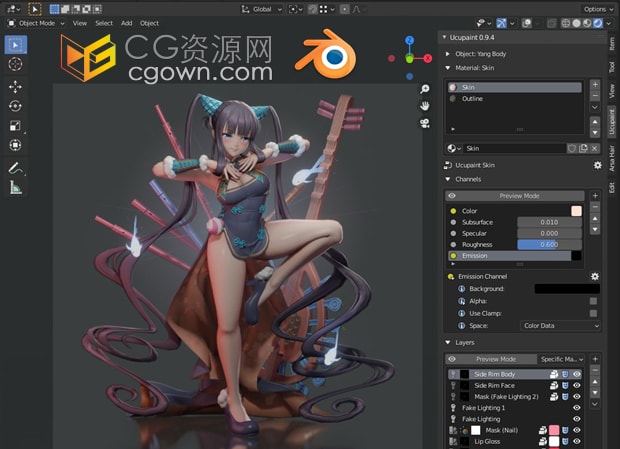
Task: Toggle camera view with camera icon
Action: coord(425,123)
